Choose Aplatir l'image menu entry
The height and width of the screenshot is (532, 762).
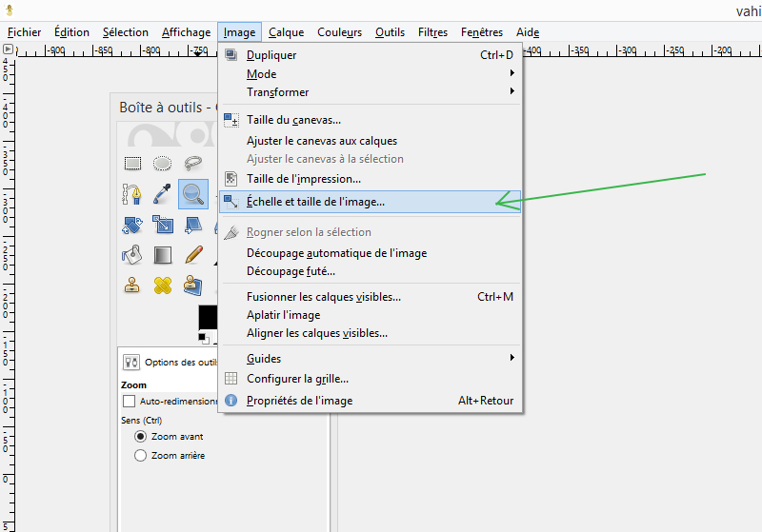[x=371, y=315]
